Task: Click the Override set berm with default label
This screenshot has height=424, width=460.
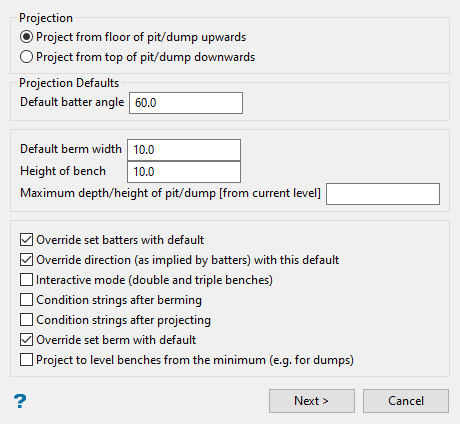Action: click(x=116, y=340)
